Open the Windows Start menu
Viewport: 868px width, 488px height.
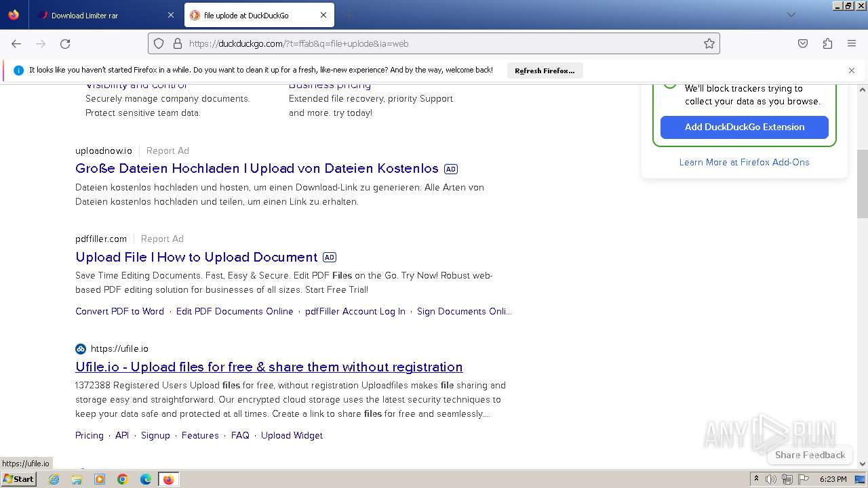click(x=18, y=479)
